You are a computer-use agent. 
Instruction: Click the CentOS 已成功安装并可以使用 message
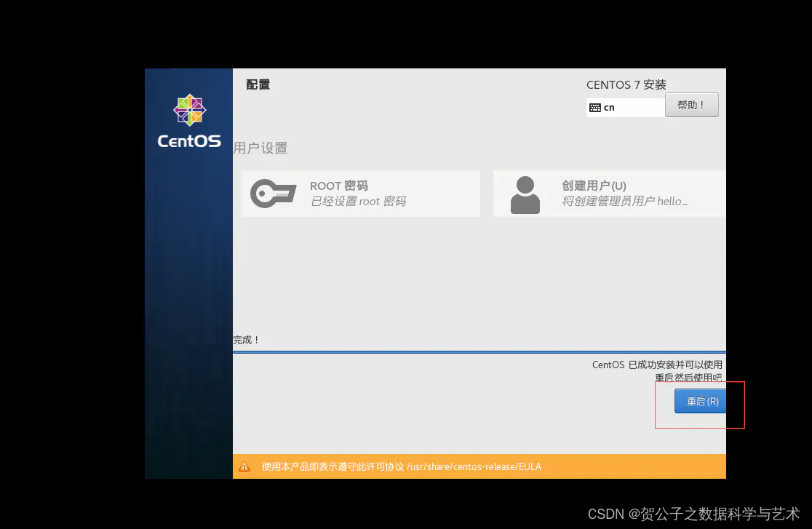pyautogui.click(x=657, y=365)
